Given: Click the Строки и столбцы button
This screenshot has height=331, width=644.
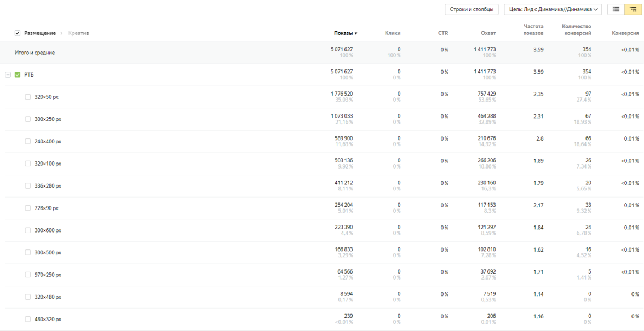Looking at the screenshot, I should [471, 9].
